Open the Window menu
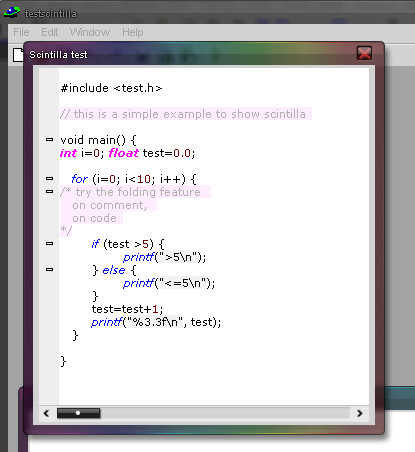 point(90,32)
